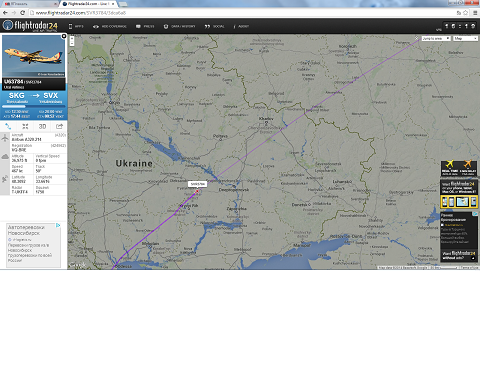The height and width of the screenshot is (372, 480).
Task: Close the Flightradar24 browser tab
Action: [x=113, y=4]
